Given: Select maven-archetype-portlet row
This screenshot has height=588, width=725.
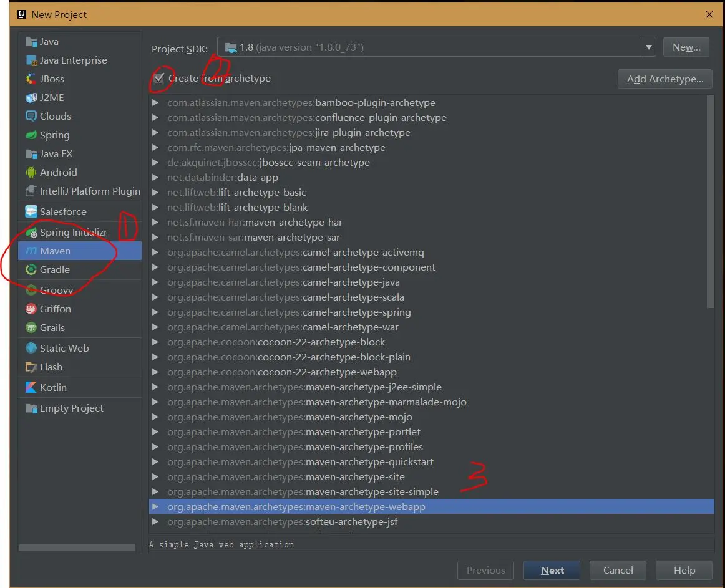Looking at the screenshot, I should pos(431,431).
